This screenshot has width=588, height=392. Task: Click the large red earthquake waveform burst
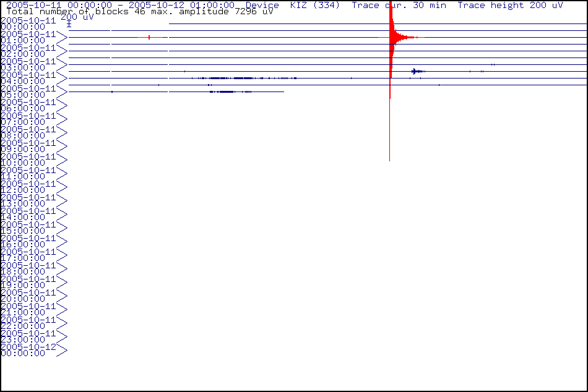[392, 38]
